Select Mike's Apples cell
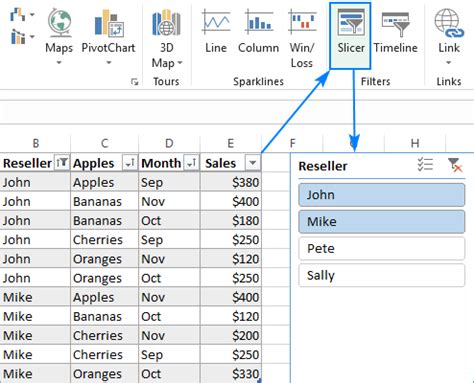Viewport: 474px width, 383px height. (104, 297)
